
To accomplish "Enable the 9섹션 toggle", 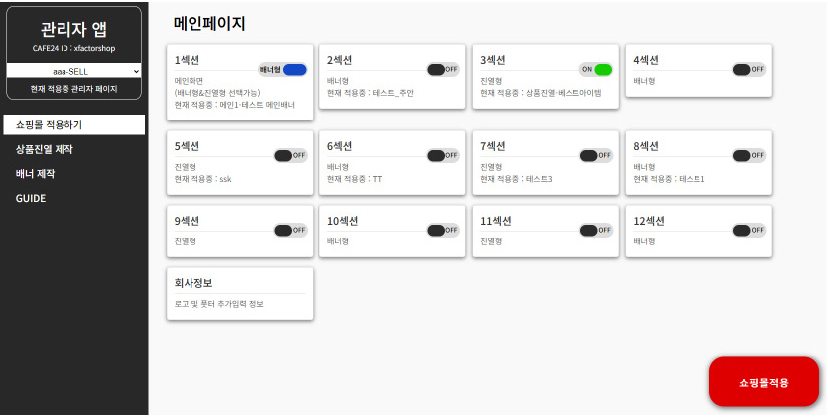I will 290,230.
